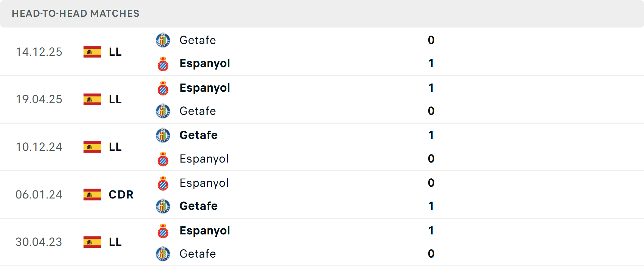The width and height of the screenshot is (644, 266).
Task: Click the 06.01.24 match date
Action: click(39, 194)
